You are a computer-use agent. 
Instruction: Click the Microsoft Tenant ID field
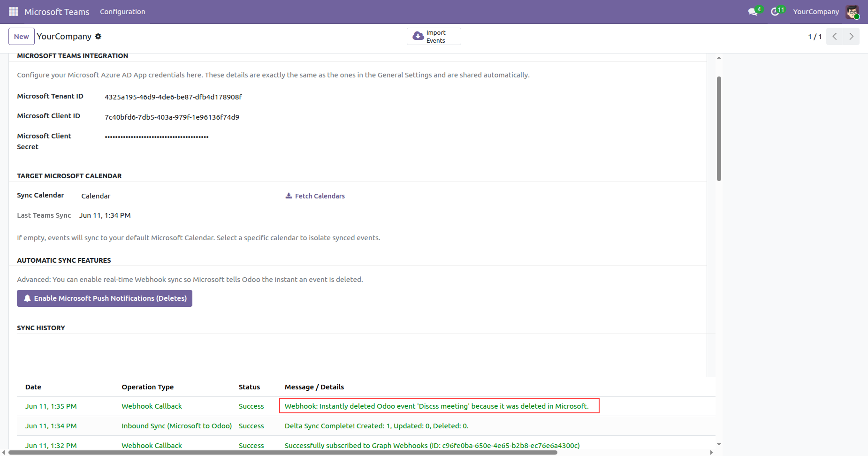(173, 97)
